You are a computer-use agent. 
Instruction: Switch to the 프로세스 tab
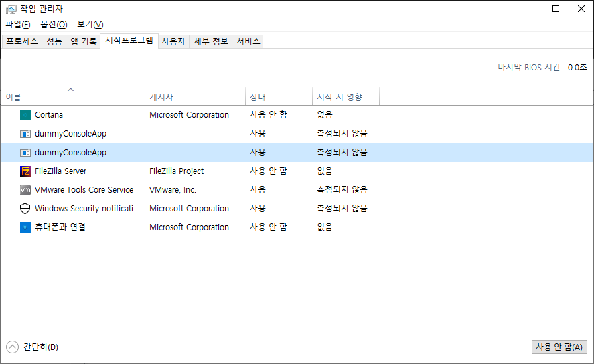click(22, 41)
